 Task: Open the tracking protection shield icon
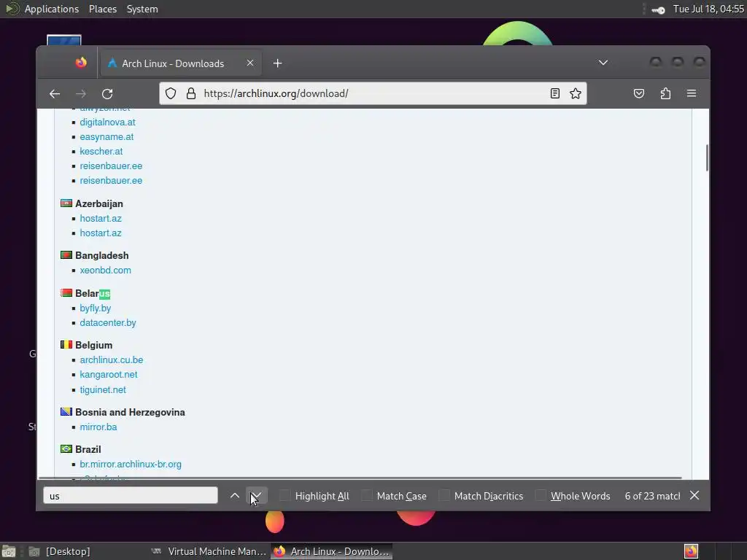coord(171,93)
